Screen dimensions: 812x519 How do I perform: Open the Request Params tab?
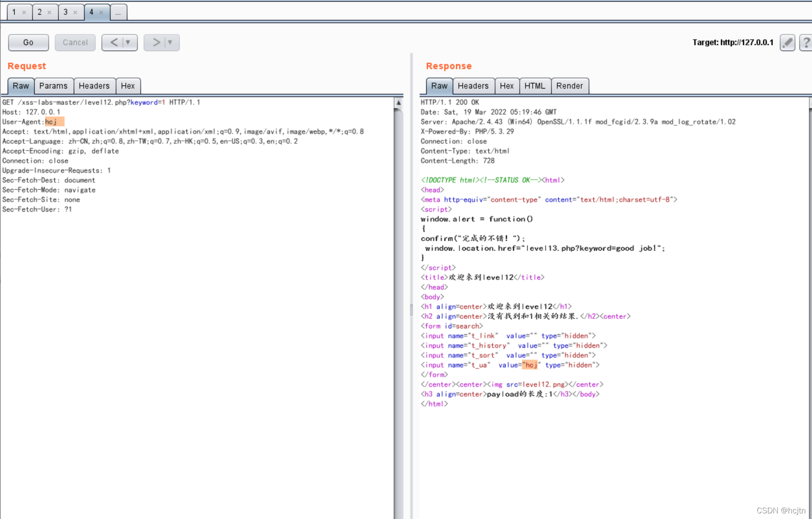coord(54,86)
